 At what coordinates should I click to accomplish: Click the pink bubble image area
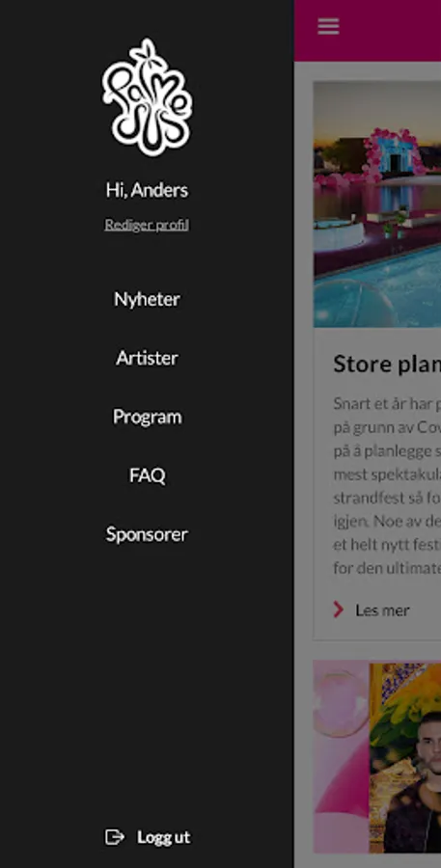(x=342, y=757)
